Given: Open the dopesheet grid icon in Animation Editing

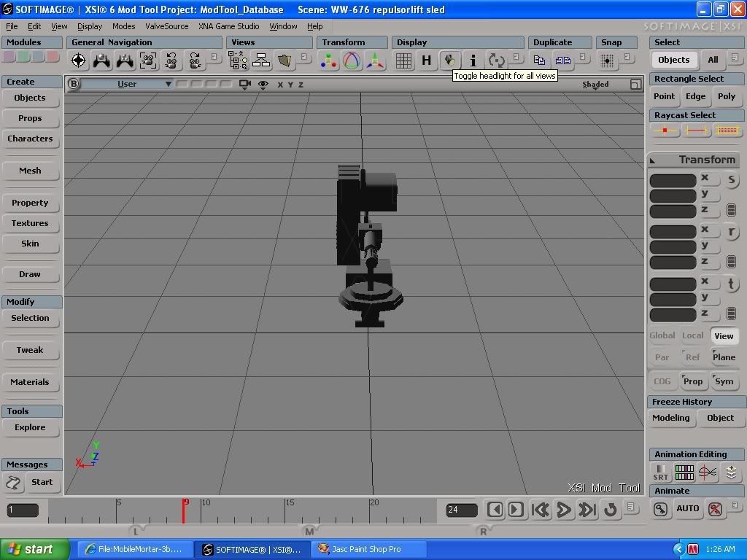Looking at the screenshot, I should click(x=684, y=472).
